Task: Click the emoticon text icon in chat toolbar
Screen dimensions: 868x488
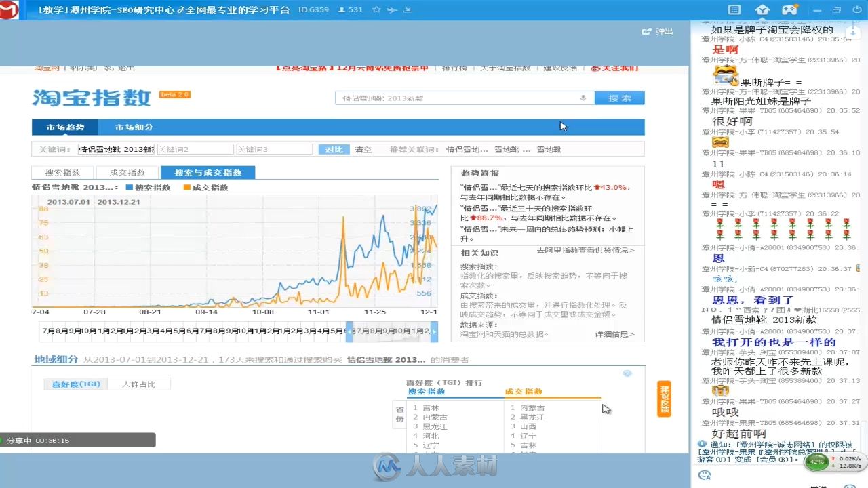Action: tap(705, 475)
